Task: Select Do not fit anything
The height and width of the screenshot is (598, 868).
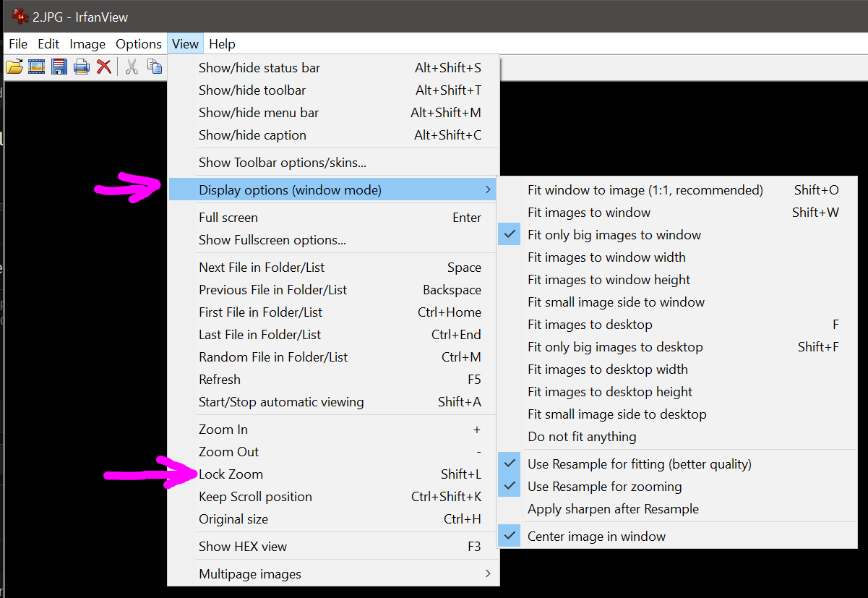Action: (677, 437)
